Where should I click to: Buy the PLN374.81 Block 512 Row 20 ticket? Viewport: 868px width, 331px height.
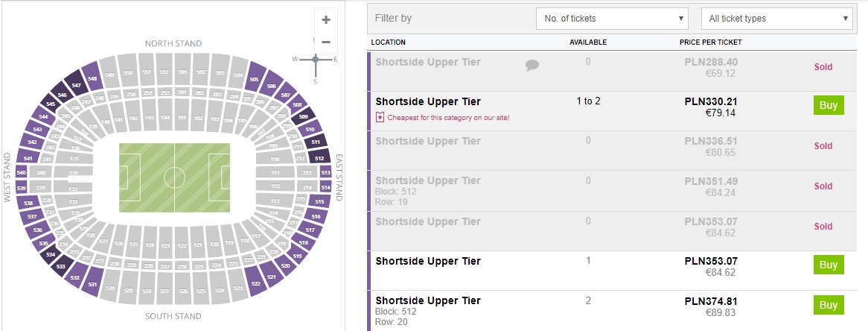tap(829, 305)
